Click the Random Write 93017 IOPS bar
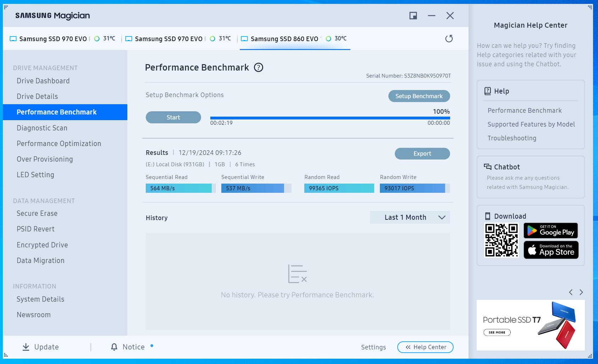 coord(415,188)
